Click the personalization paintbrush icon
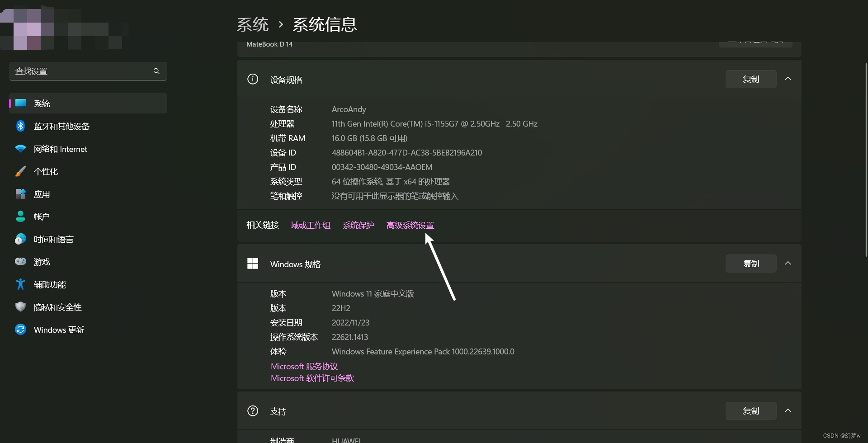The image size is (868, 443). (20, 171)
